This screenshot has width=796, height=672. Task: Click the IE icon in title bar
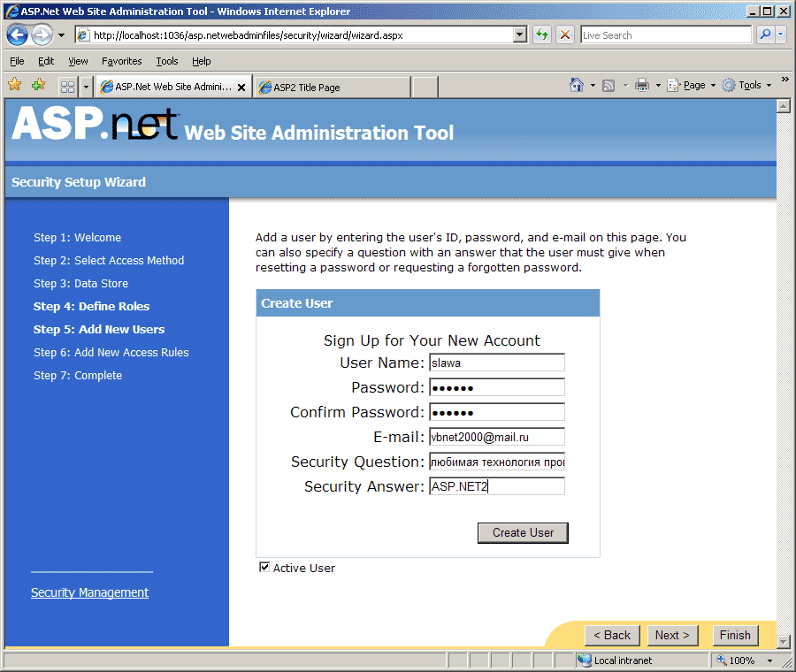pos(12,11)
